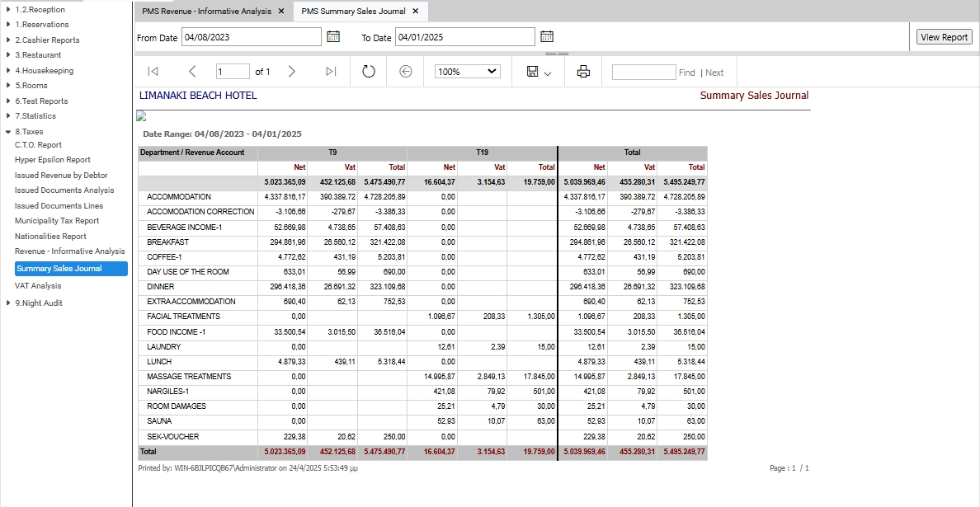Click the ROOM DAMAGES row label
Viewport: 980px width, 507px height.
coord(177,406)
